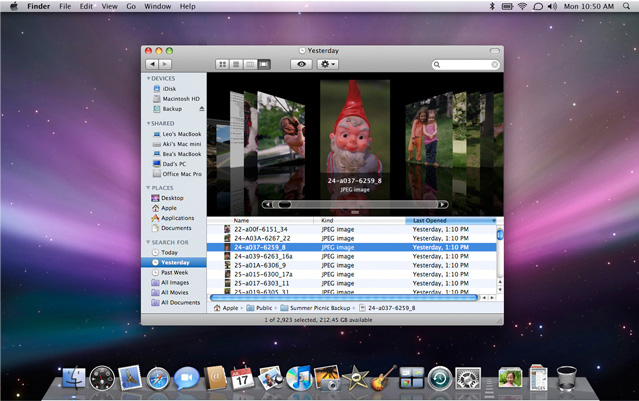Viewport: 639px width, 401px height.
Task: Select file 24-a039-6263_16a
Action: click(352, 256)
